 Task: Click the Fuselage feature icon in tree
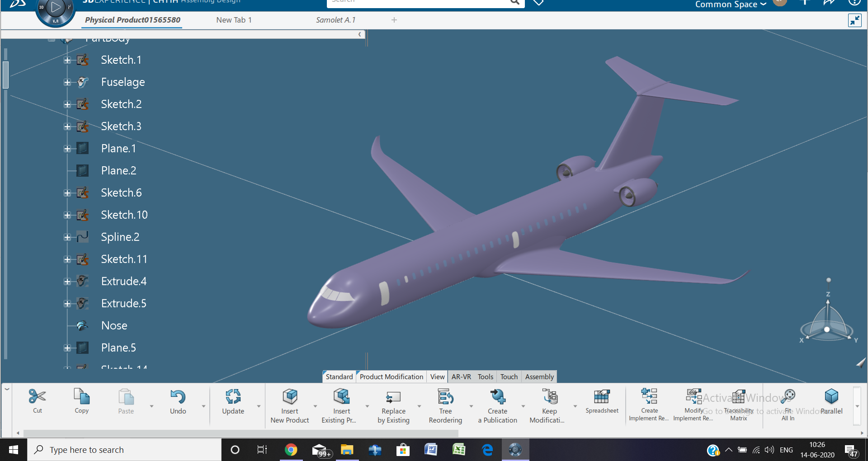click(x=82, y=82)
